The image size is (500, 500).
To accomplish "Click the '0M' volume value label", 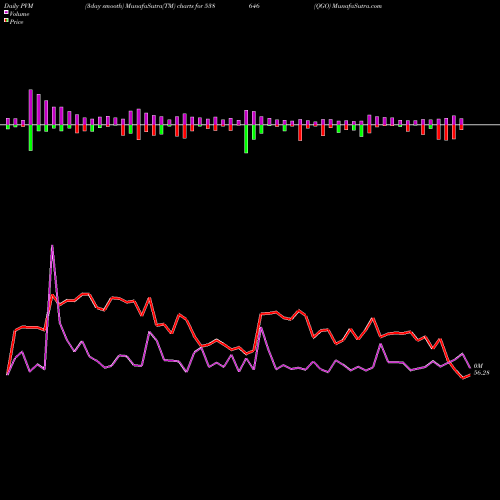I will (478, 366).
